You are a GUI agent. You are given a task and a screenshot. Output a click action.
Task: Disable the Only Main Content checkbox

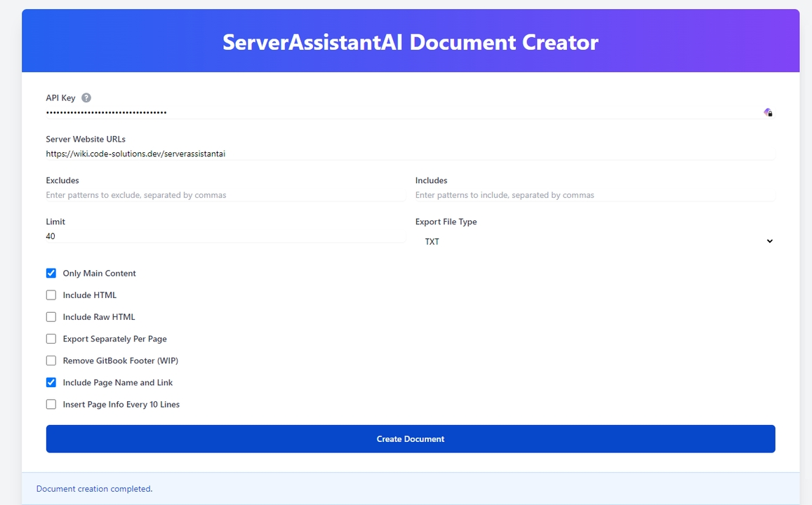[51, 273]
